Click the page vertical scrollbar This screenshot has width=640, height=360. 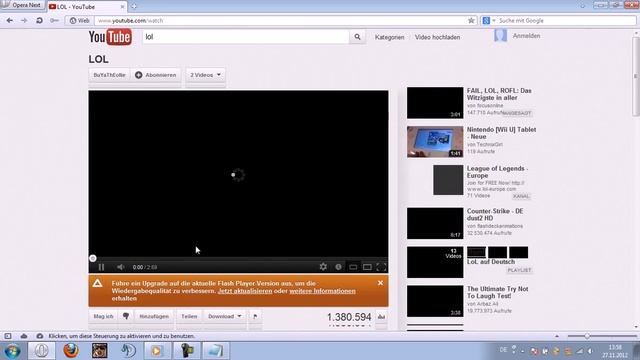(x=636, y=76)
